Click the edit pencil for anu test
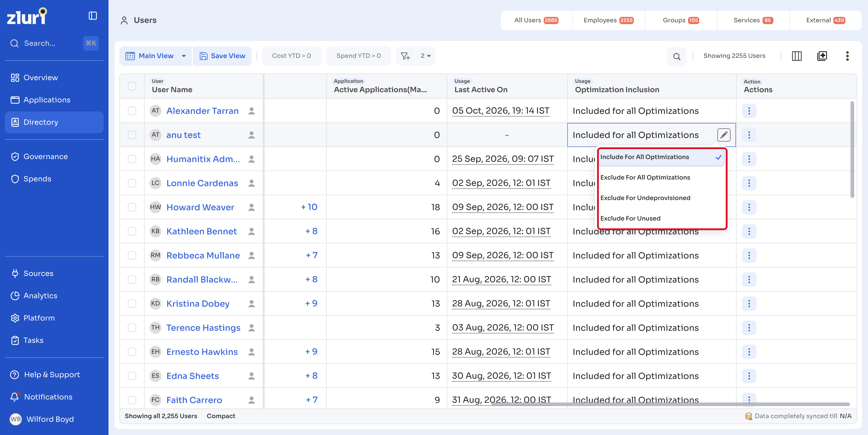868x435 pixels. (x=723, y=135)
